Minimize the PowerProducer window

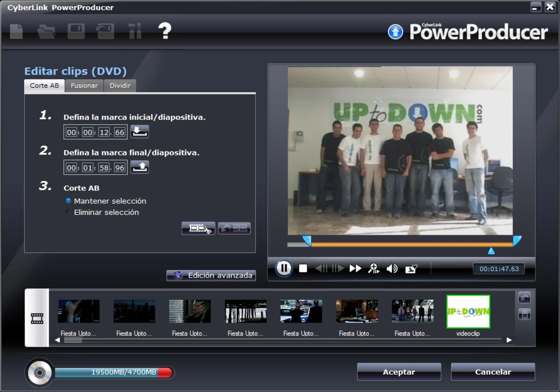536,7
